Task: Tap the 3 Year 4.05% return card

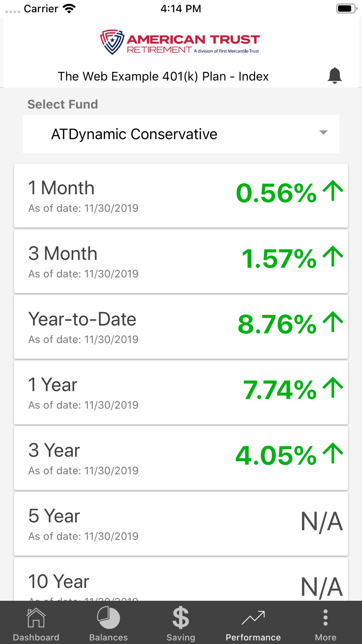Action: click(x=181, y=458)
